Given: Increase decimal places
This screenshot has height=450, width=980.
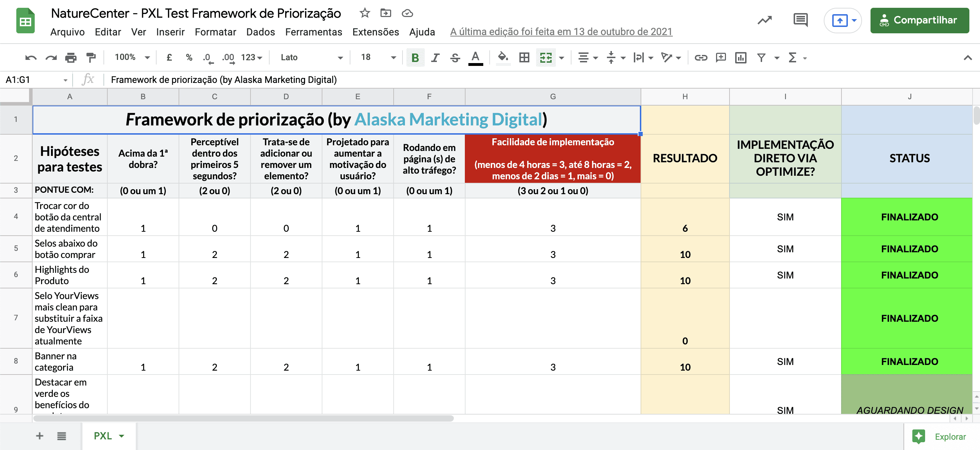Looking at the screenshot, I should coord(229,58).
